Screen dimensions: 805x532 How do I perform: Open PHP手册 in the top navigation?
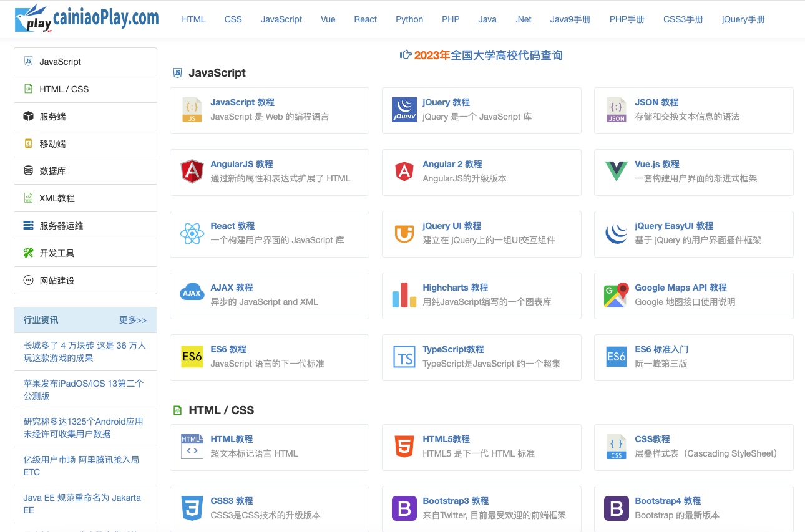point(627,19)
